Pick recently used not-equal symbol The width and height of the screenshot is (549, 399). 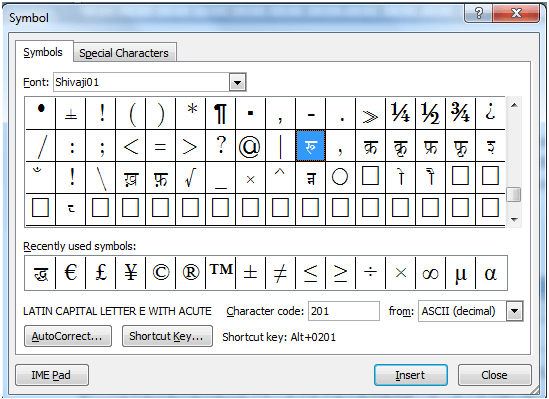pyautogui.click(x=280, y=273)
